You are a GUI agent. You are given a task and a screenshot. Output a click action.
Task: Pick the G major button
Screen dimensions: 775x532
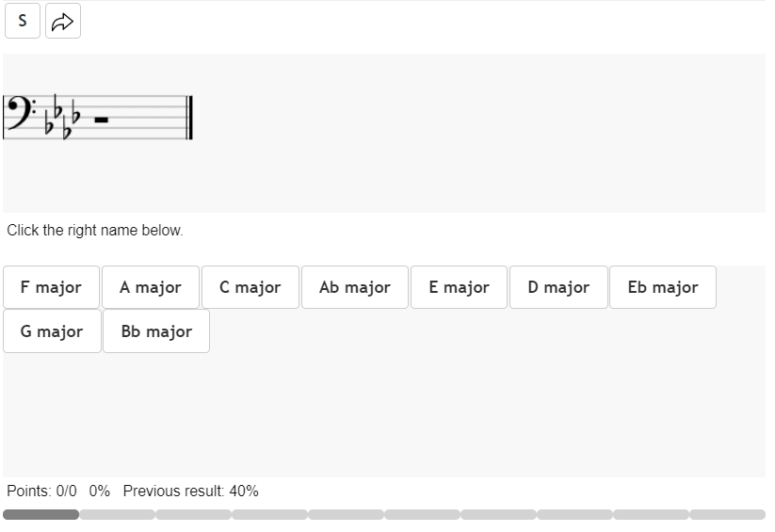click(52, 331)
